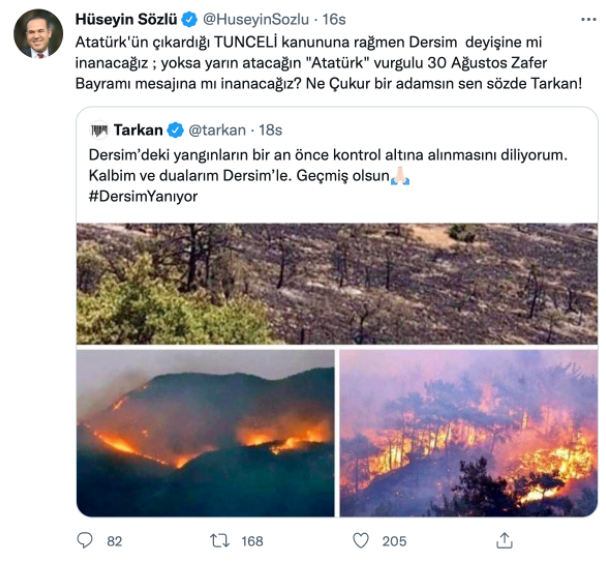
Task: Click the share upload icon
Action: point(504,540)
